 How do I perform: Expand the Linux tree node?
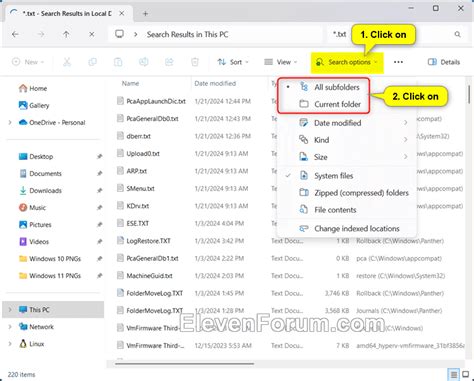tap(10, 344)
